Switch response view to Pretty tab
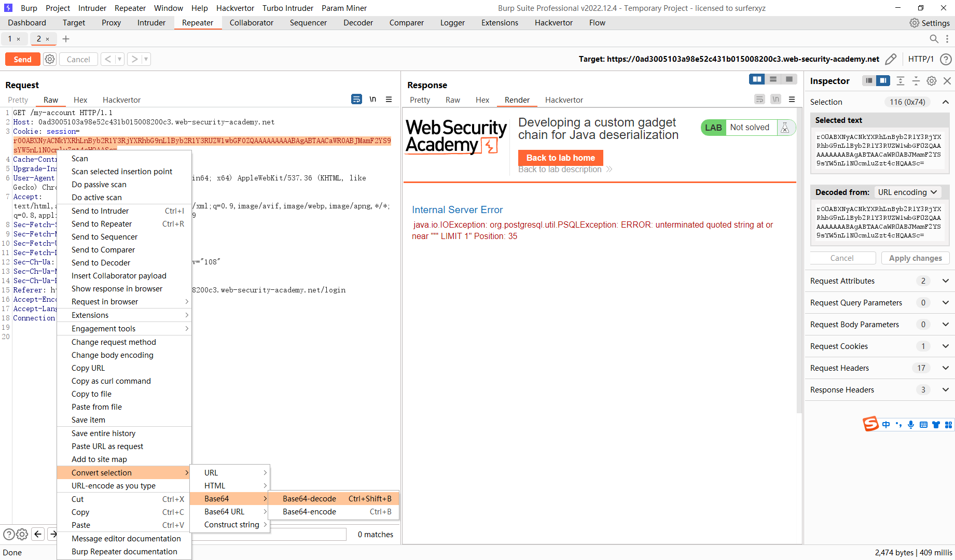 click(420, 100)
